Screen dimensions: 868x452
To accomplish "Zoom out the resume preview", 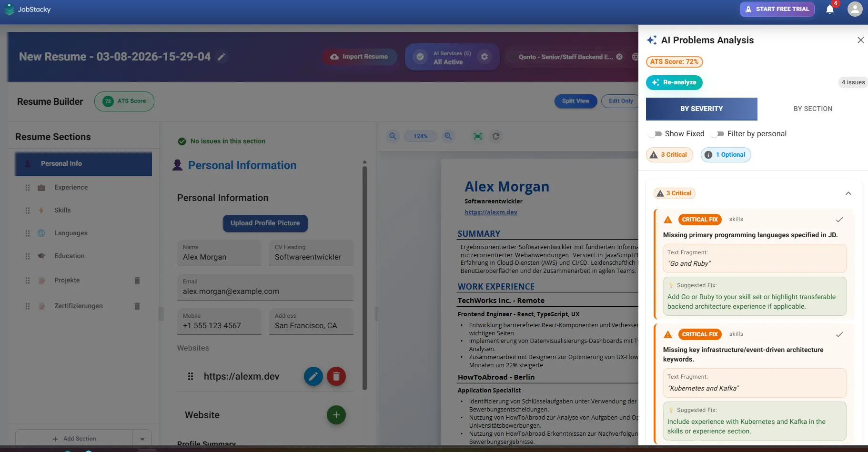I will (393, 136).
